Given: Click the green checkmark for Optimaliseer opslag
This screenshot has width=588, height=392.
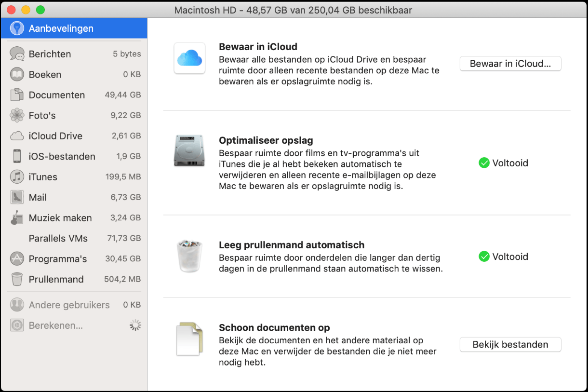Looking at the screenshot, I should point(484,163).
